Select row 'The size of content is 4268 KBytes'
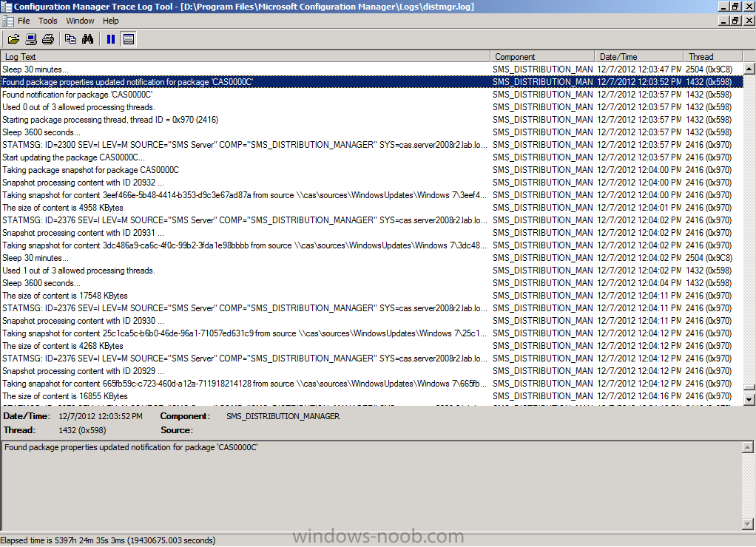Viewport: 756px width, 547px height. point(372,345)
